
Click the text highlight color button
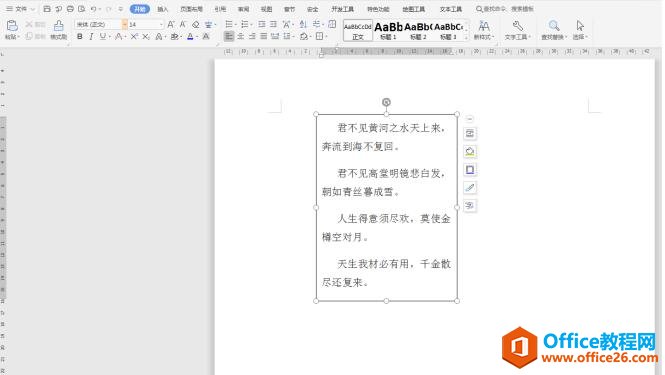(174, 37)
